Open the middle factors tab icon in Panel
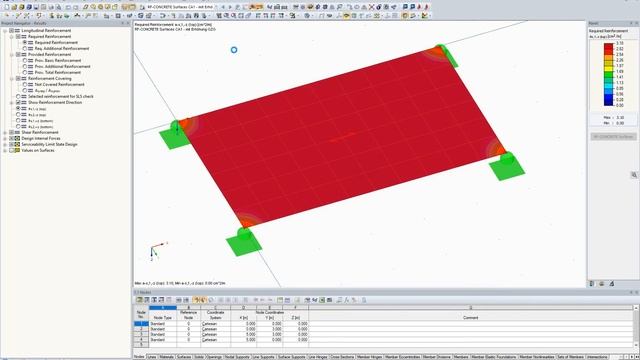Image resolution: width=640 pixels, height=360 pixels. point(602,284)
